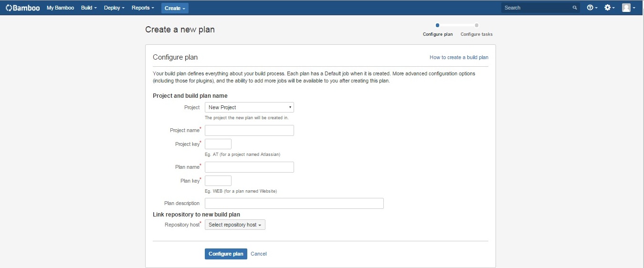Open How to create a build plan link
The width and height of the screenshot is (644, 268).
pos(459,57)
